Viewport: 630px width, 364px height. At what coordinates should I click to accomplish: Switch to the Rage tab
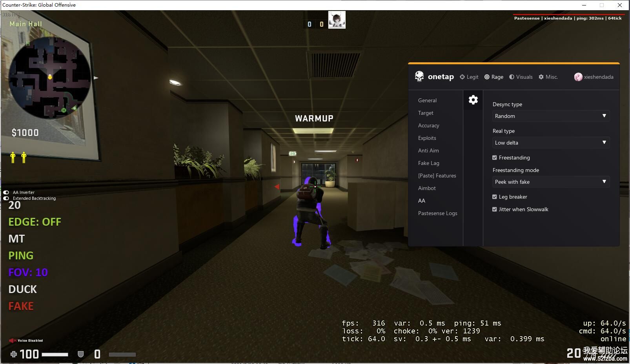[x=494, y=77]
